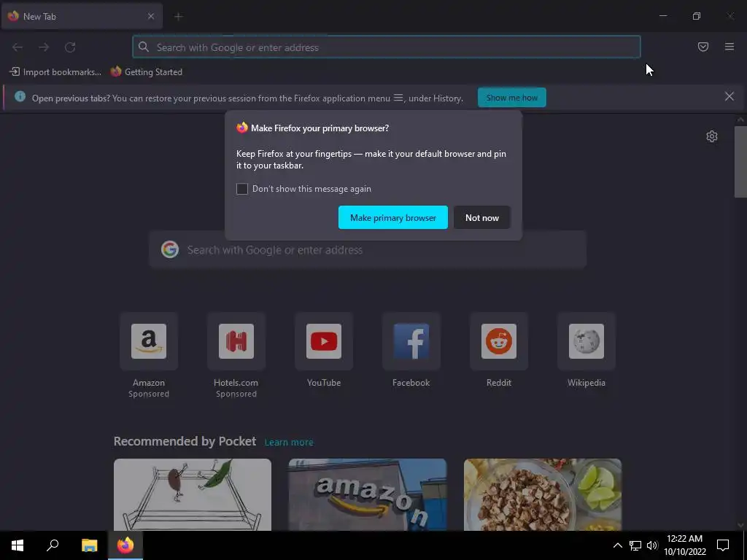The image size is (747, 560).
Task: Open the Amazon building Pocket story
Action: 368,495
